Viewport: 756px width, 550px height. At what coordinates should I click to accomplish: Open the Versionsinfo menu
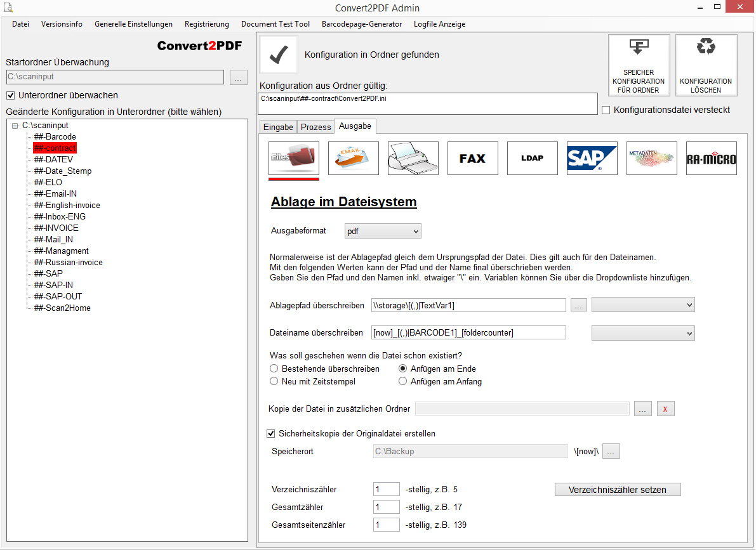pos(62,24)
